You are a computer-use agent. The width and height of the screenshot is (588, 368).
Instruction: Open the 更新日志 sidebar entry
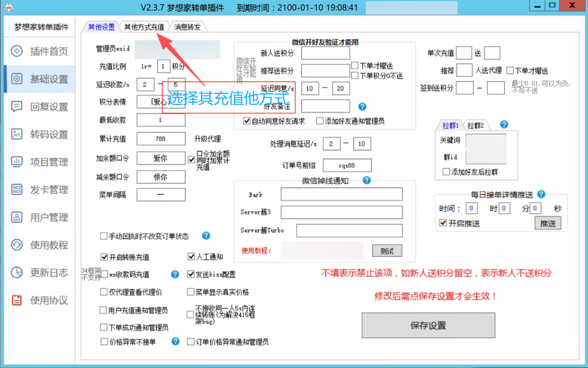[40, 273]
